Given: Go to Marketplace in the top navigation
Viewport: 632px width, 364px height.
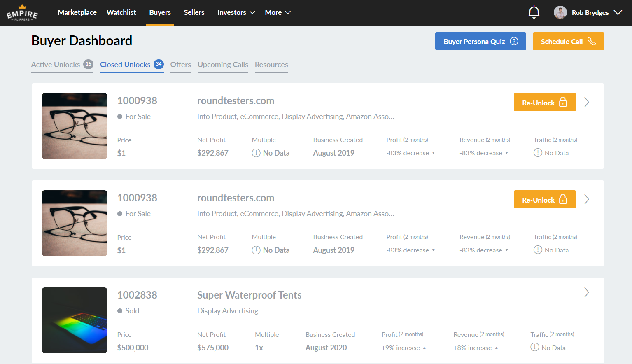Looking at the screenshot, I should 77,12.
